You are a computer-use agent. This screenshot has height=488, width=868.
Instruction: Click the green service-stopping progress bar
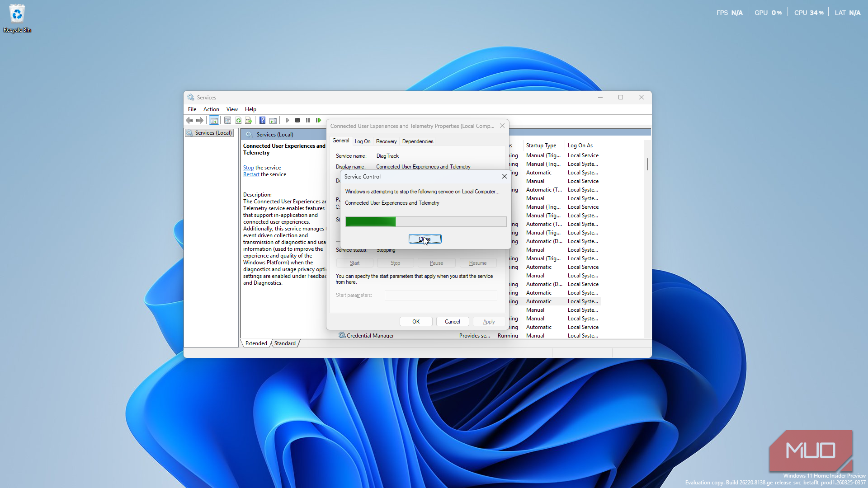click(x=426, y=221)
